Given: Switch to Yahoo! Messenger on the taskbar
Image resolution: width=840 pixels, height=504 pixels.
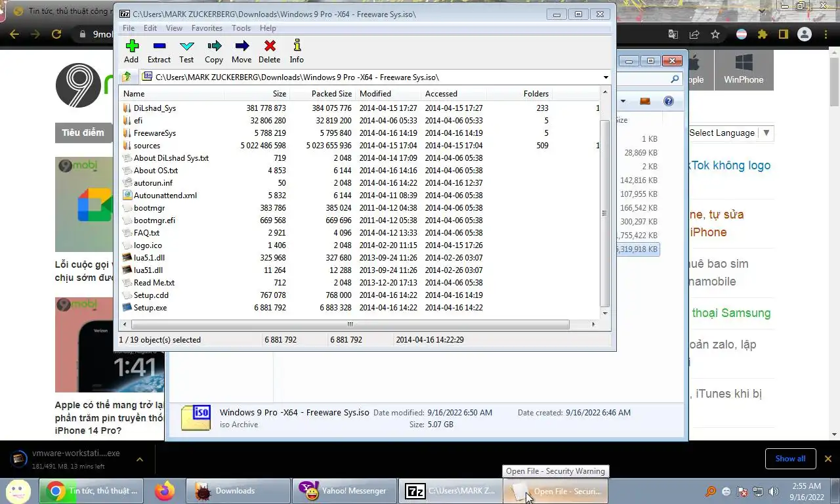Looking at the screenshot, I should point(345,491).
